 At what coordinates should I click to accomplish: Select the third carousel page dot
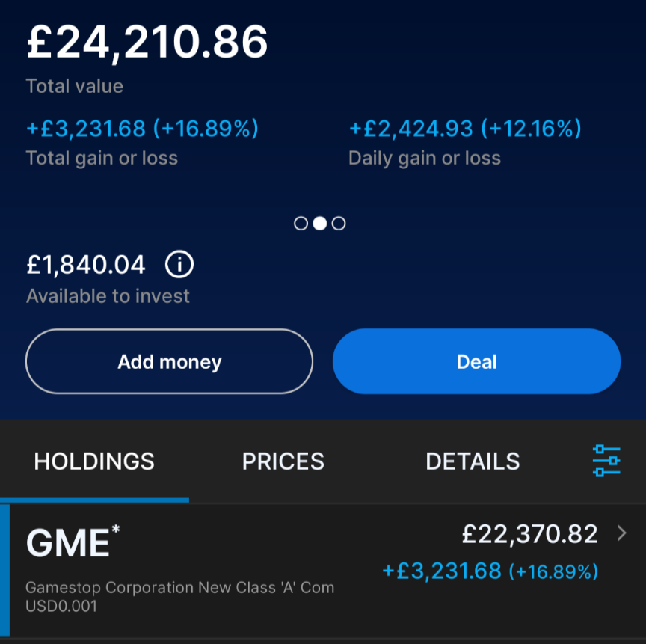pyautogui.click(x=339, y=224)
